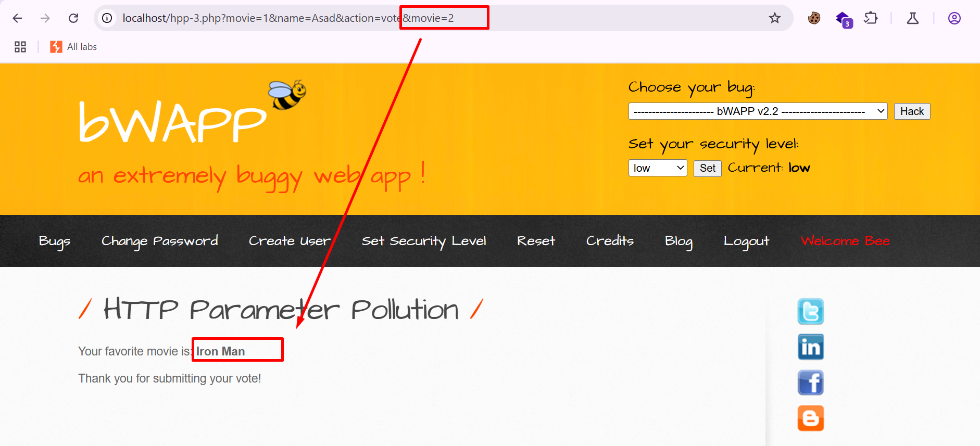
Task: Go back to previous page
Action: click(x=17, y=18)
